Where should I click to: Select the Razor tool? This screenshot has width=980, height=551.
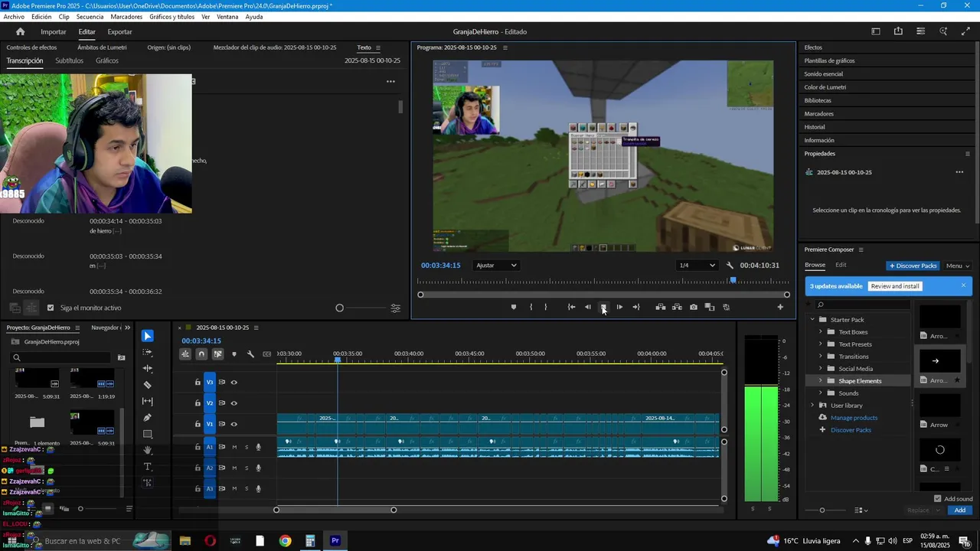point(148,385)
